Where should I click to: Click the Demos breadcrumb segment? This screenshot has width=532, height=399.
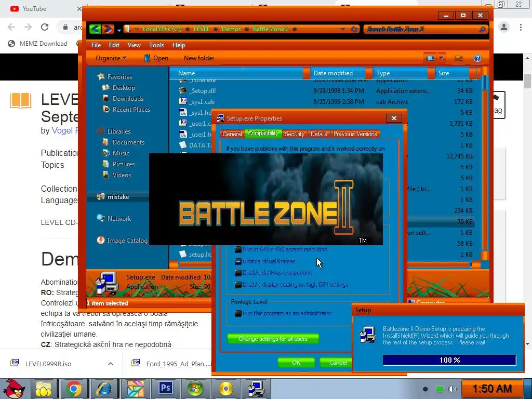[x=231, y=29]
